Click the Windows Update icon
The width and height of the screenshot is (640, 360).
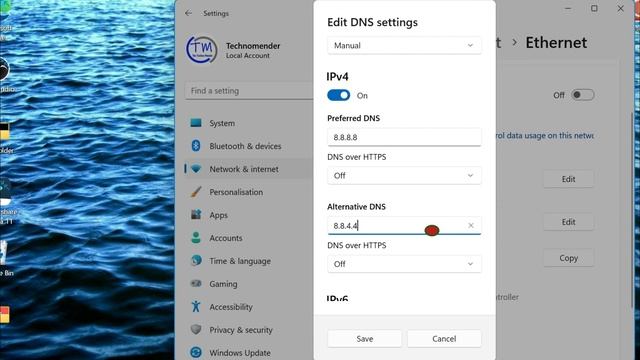tap(196, 352)
